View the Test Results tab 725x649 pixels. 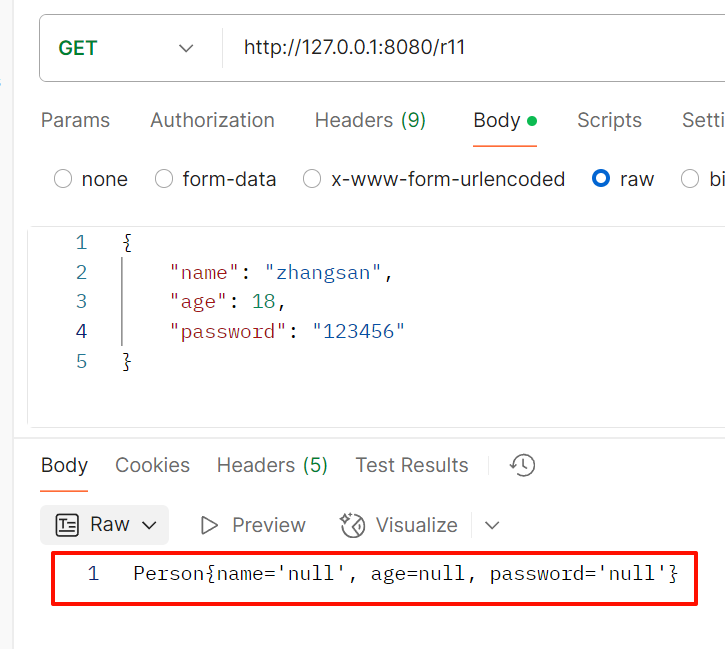click(x=412, y=465)
